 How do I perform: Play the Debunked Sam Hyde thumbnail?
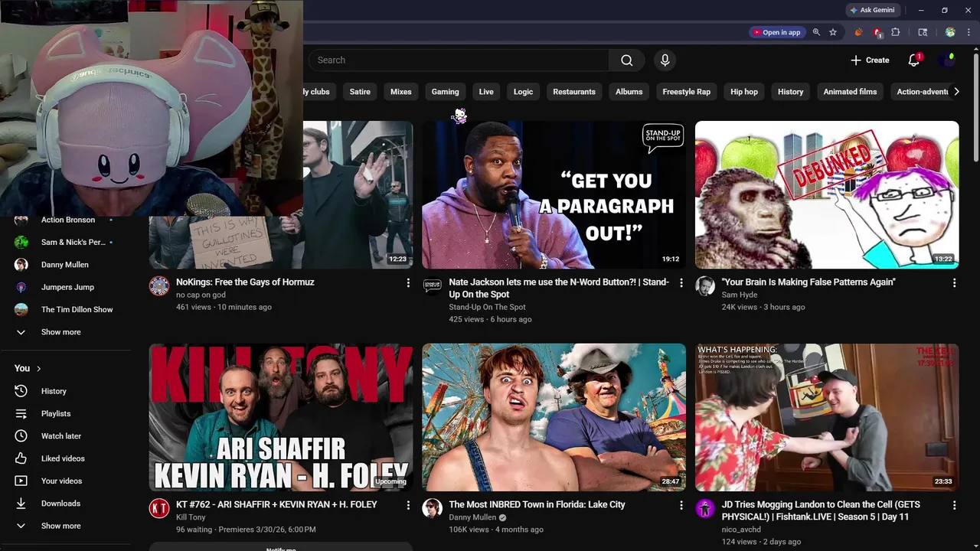click(x=827, y=194)
